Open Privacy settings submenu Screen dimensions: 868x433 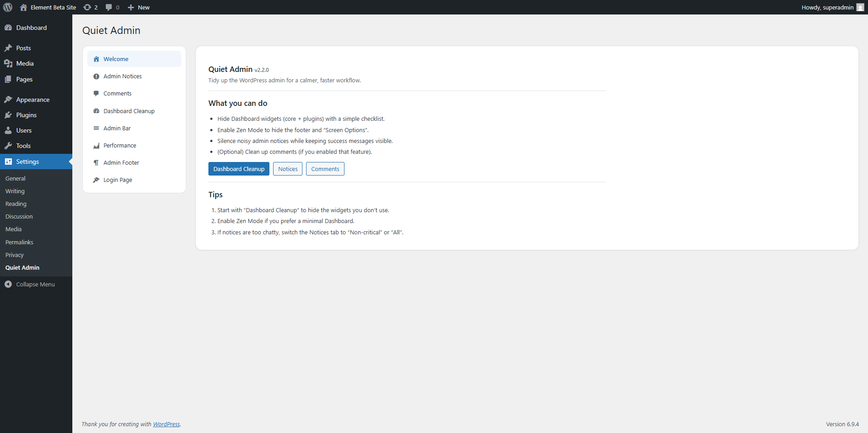point(36,255)
